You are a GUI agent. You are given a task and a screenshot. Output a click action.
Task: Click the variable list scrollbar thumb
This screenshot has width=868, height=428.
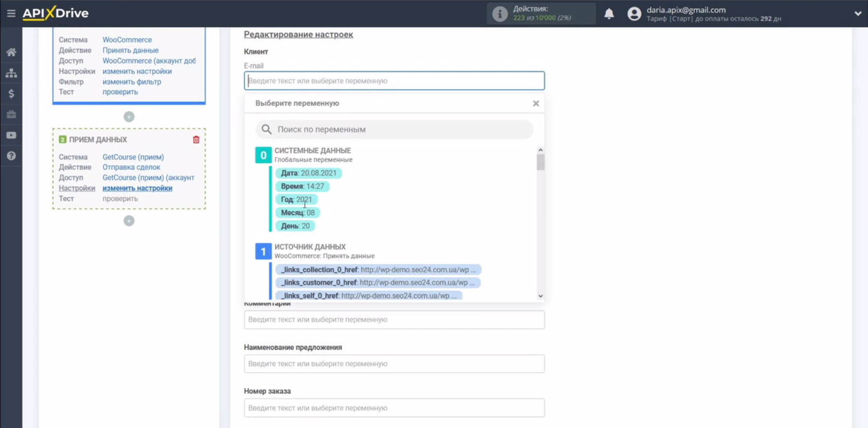click(540, 162)
